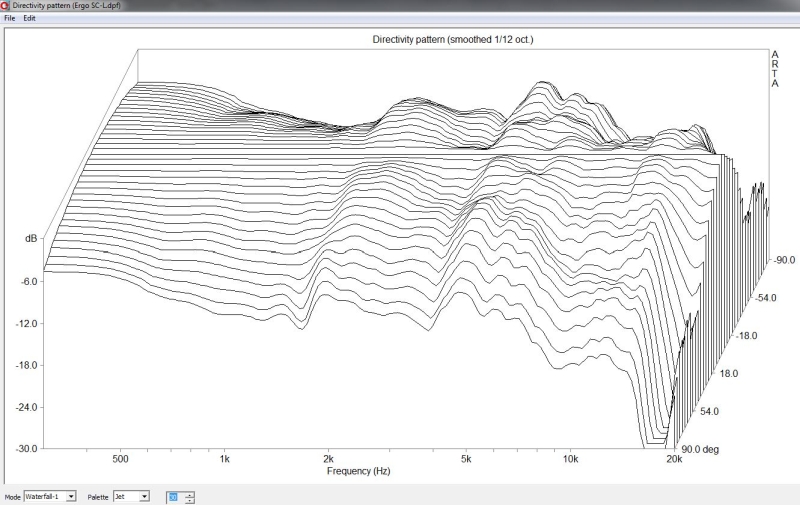The height and width of the screenshot is (505, 800).
Task: Click the '-30.0' dB axis value
Action: (x=27, y=448)
